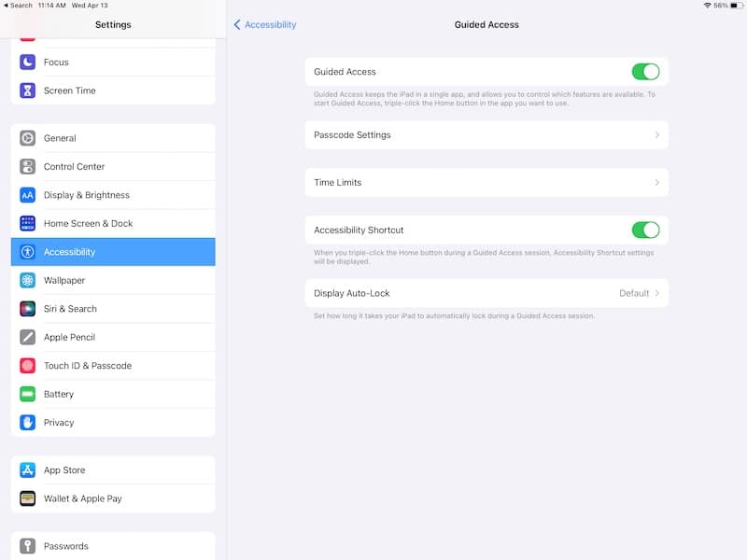
Task: Tap the Screen Time hourglass icon
Action: 28,91
